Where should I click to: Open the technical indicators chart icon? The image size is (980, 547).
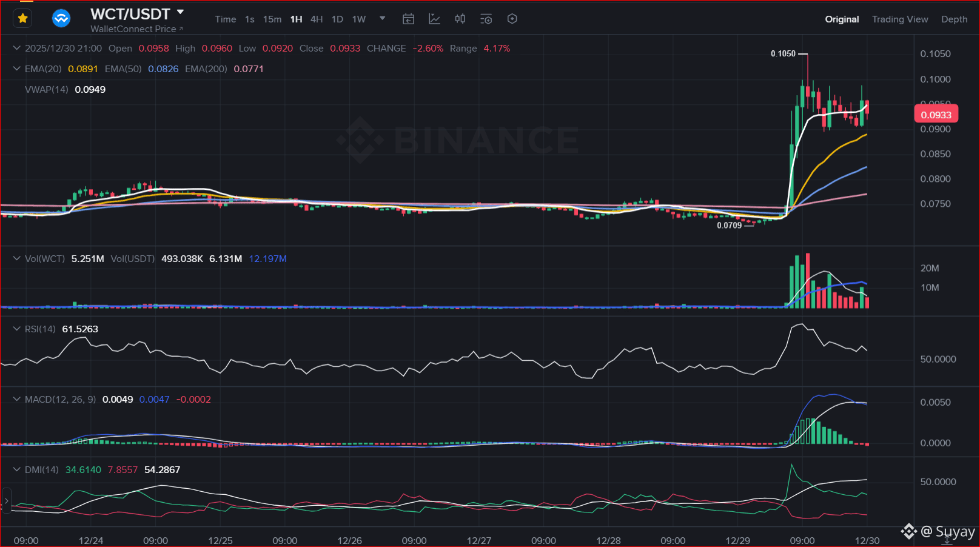coord(434,19)
